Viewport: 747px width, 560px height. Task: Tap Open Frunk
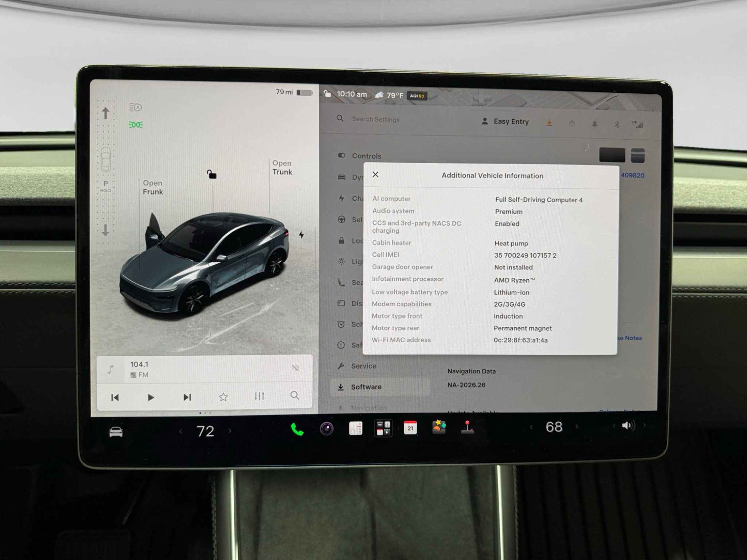(x=153, y=187)
